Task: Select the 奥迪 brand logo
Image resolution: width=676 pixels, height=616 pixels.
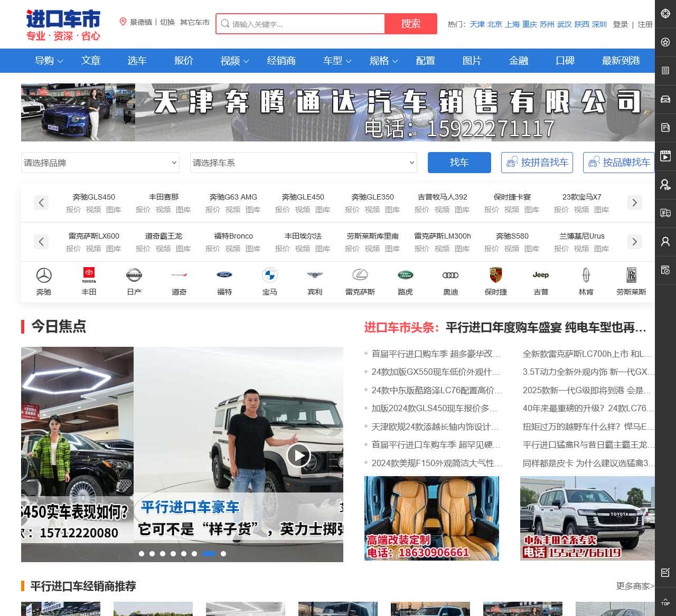Action: point(450,275)
